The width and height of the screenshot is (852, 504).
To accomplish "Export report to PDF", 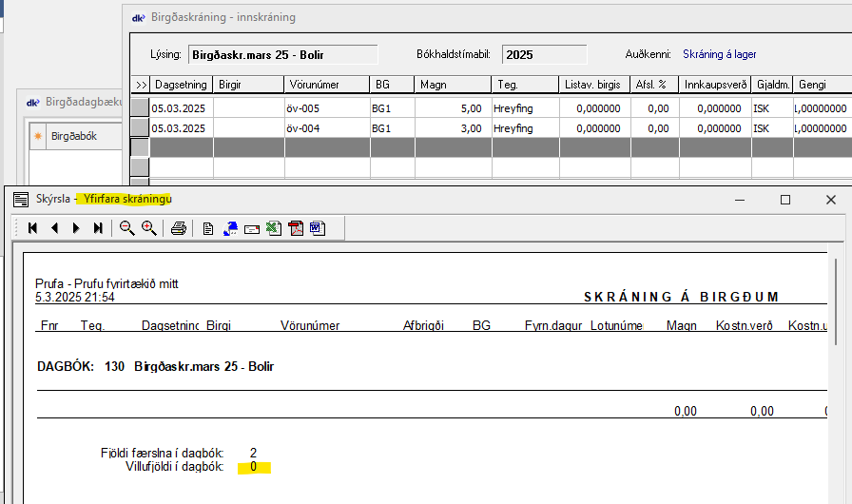I will [x=296, y=228].
